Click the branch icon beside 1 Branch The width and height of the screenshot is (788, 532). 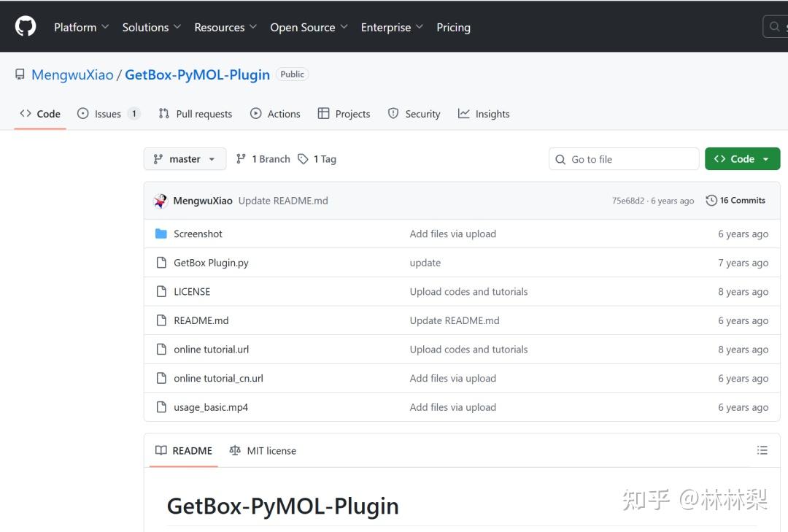pos(242,159)
